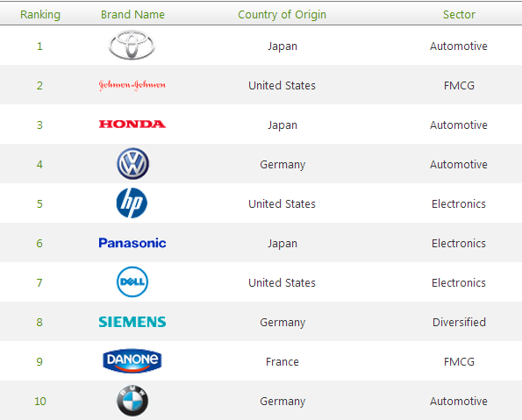Click ranking number 9
The image size is (522, 420).
click(39, 361)
